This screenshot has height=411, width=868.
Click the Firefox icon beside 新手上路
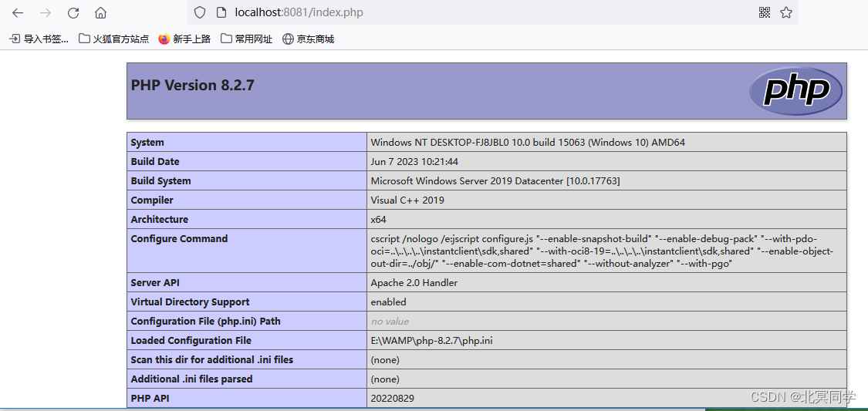pos(164,39)
